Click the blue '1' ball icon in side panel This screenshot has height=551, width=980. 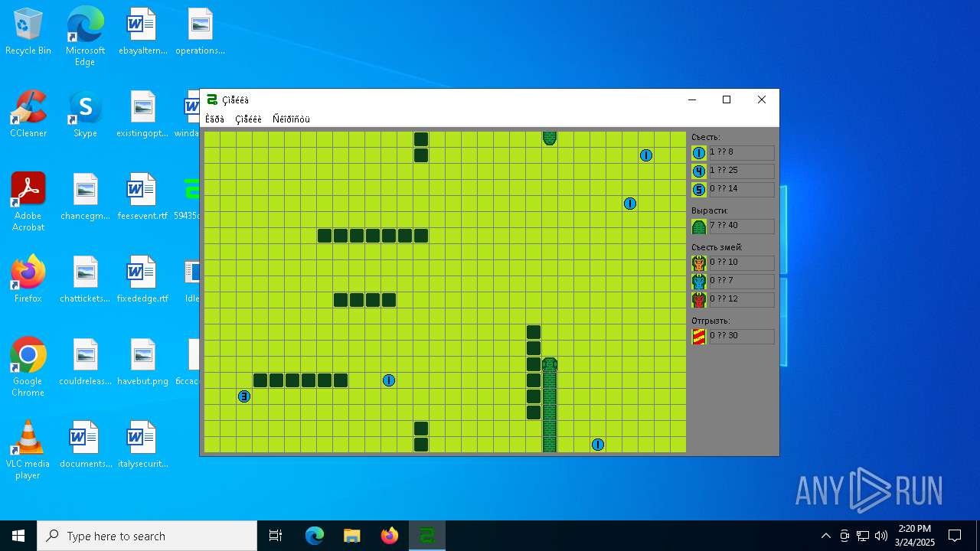(x=699, y=153)
